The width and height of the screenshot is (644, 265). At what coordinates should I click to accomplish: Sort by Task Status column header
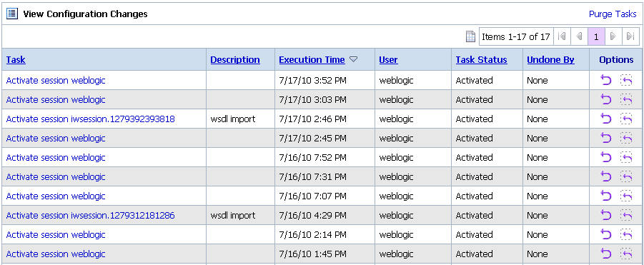click(481, 60)
